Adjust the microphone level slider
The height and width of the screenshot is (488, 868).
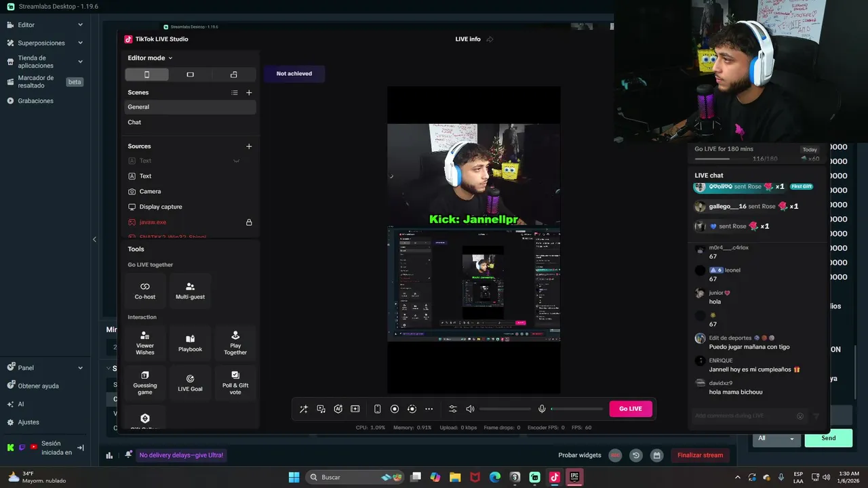[577, 409]
